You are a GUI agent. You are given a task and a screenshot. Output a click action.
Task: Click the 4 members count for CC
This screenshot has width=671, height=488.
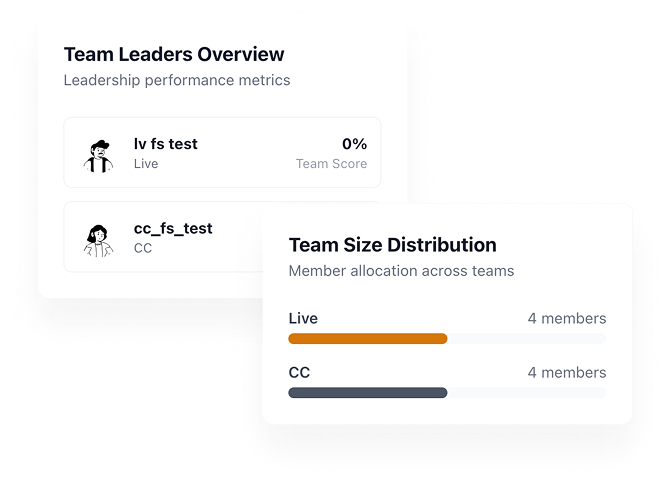pyautogui.click(x=566, y=373)
